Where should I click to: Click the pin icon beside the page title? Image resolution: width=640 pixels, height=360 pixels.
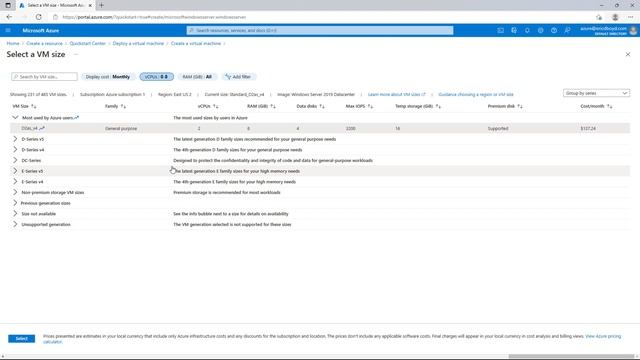76,54
